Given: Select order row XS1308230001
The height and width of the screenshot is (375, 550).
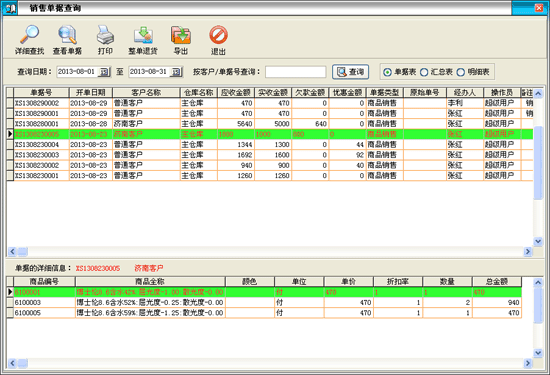Looking at the screenshot, I should [x=270, y=175].
